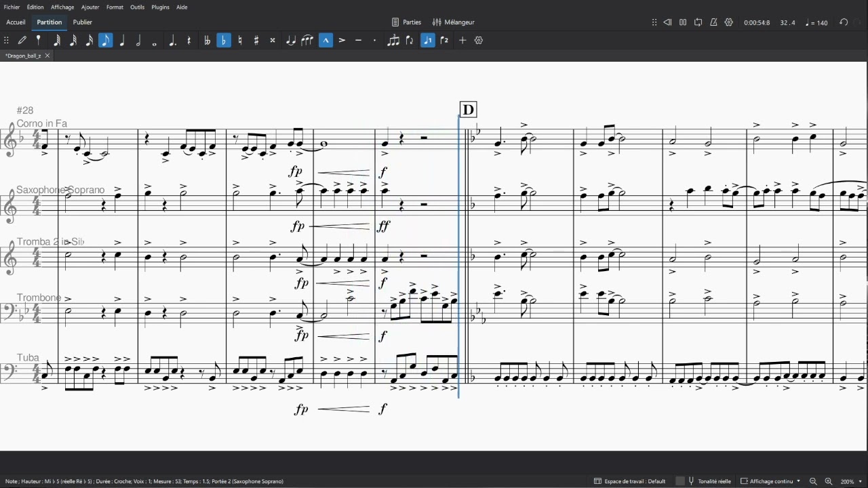Add a slur to selection
Viewport: 868px width, 488px height.
click(307, 41)
